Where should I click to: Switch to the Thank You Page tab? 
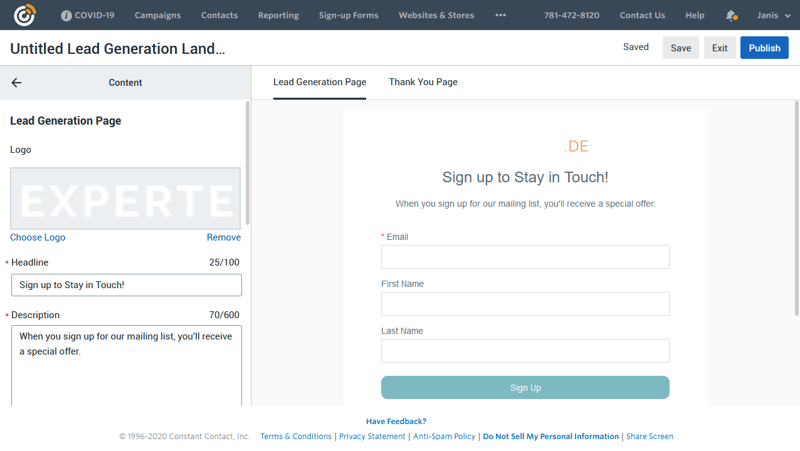click(x=423, y=82)
